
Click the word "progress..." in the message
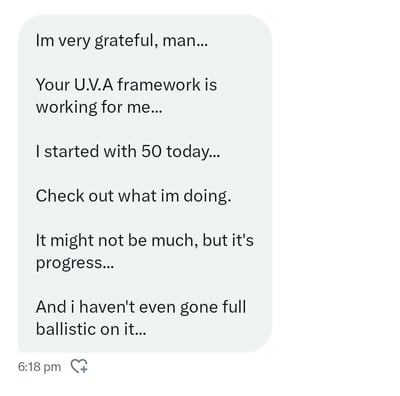(75, 263)
